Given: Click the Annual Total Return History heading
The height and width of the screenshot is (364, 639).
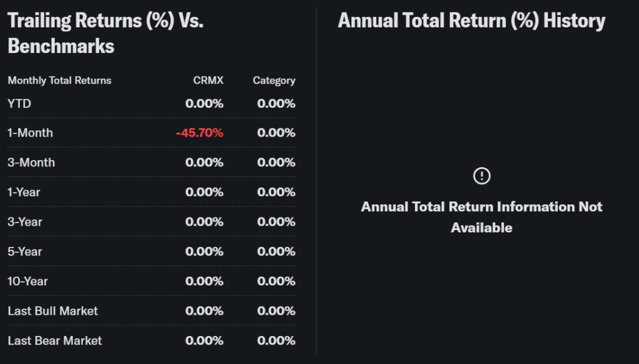Looking at the screenshot, I should (x=471, y=21).
